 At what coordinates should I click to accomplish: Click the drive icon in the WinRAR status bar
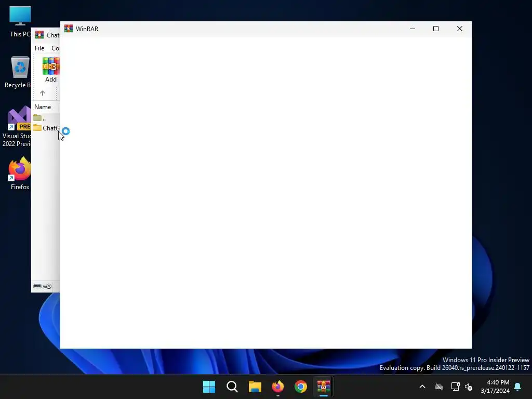click(x=37, y=286)
